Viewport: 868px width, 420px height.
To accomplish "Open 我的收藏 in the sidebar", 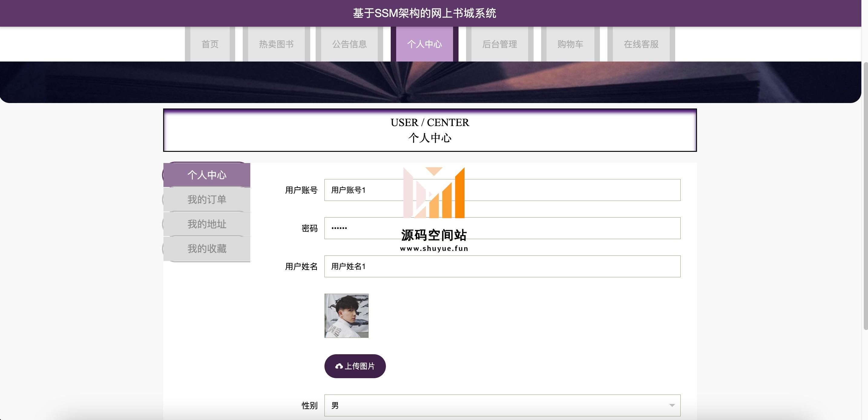I will click(207, 248).
